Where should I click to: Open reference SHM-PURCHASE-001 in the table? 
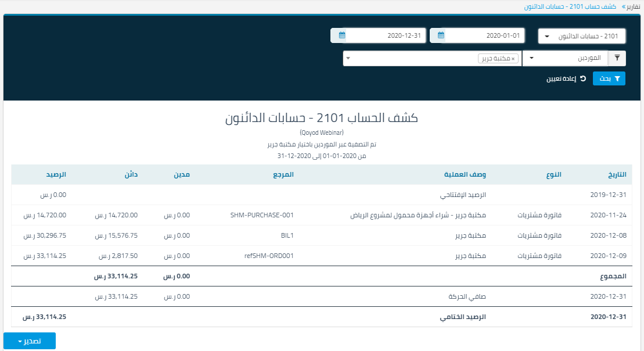pos(261,215)
